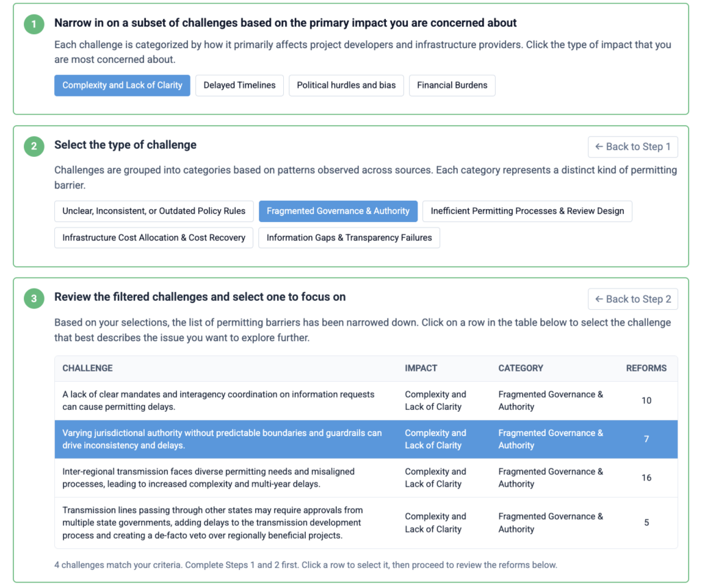Image resolution: width=702 pixels, height=588 pixels.
Task: Click the Reforms column header
Action: point(646,368)
